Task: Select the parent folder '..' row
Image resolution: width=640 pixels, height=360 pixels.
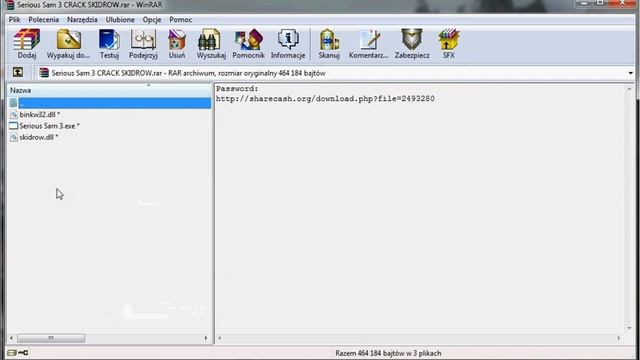Action: point(109,103)
